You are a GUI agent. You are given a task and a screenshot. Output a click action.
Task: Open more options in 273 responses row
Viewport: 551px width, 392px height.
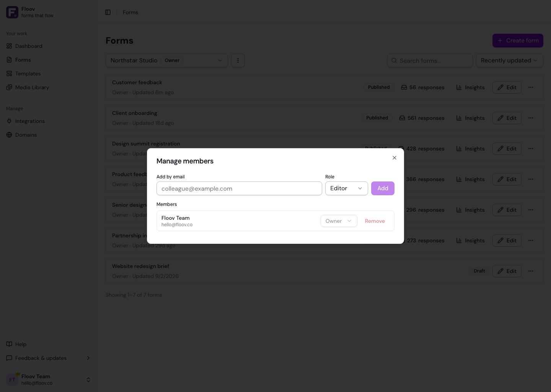pos(531,240)
